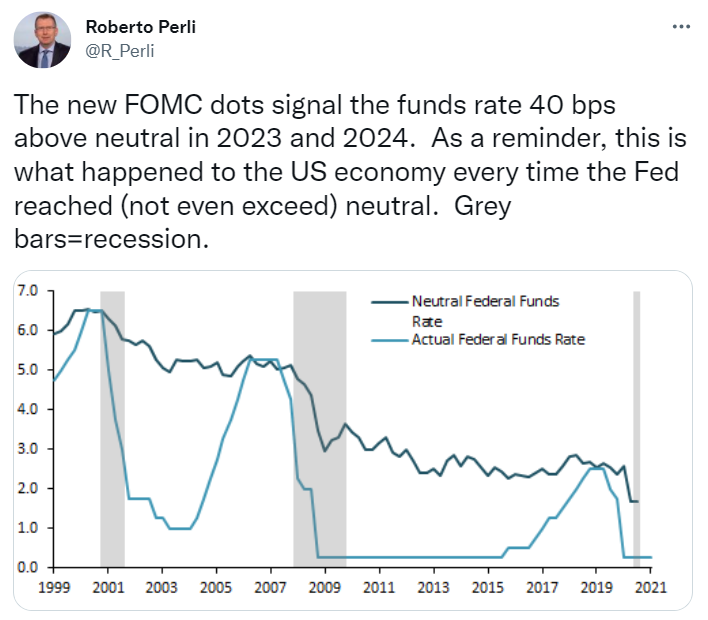Click the 2021 label on the x-axis
Screen dimensions: 708x620
pyautogui.click(x=650, y=587)
